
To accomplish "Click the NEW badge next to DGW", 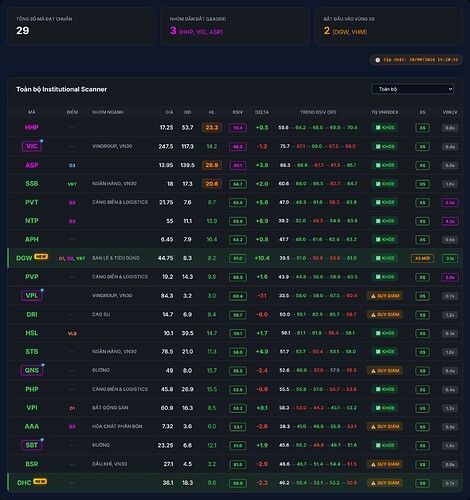I will point(41,257).
